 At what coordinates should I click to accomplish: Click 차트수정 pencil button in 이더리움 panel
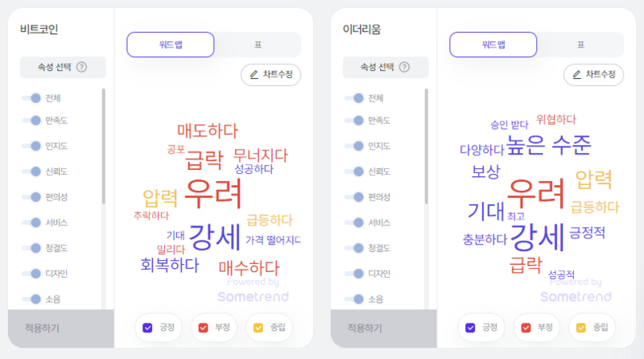pyautogui.click(x=594, y=75)
